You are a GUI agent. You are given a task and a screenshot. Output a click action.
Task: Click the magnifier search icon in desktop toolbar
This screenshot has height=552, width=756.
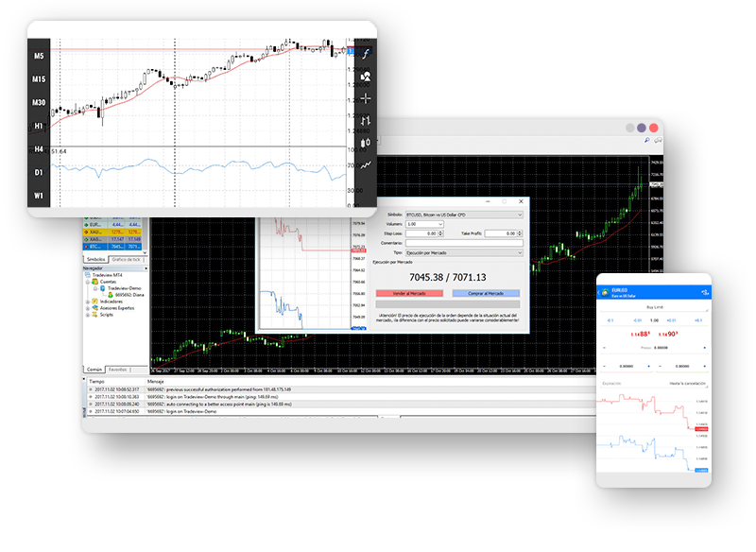[x=647, y=140]
